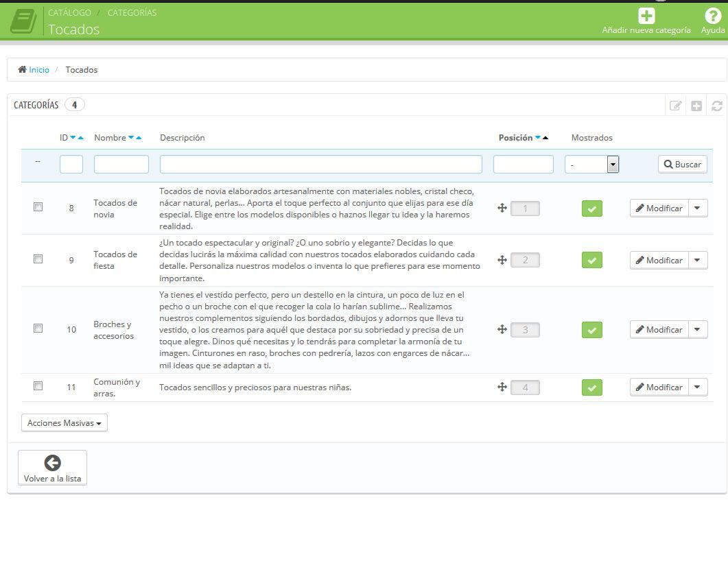This screenshot has height=561, width=728.
Task: Click Modificar for Tocados de fiesta
Action: pyautogui.click(x=659, y=260)
